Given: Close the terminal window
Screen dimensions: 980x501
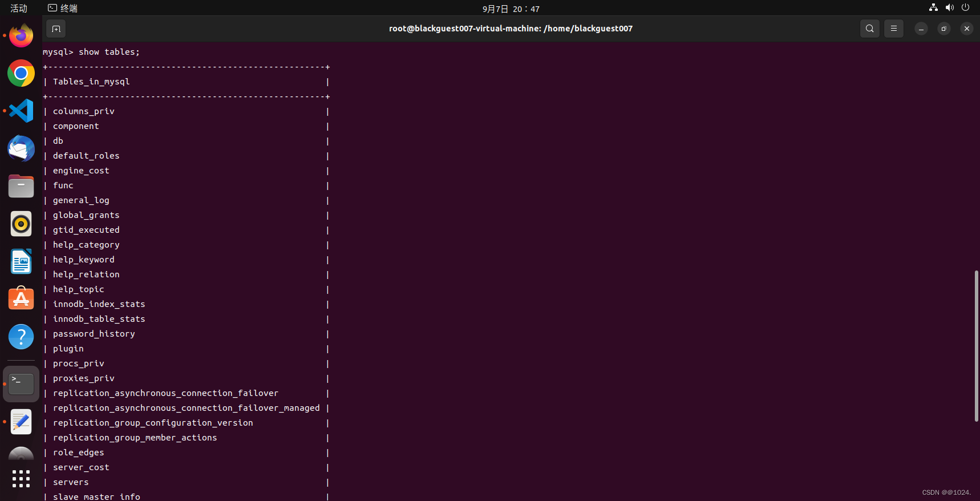Looking at the screenshot, I should (x=967, y=29).
